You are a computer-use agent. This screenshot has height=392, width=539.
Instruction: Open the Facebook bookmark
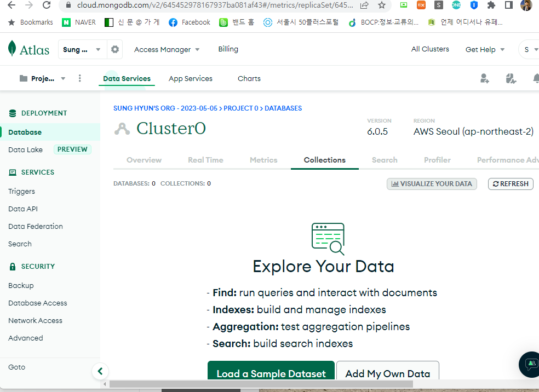tap(190, 22)
